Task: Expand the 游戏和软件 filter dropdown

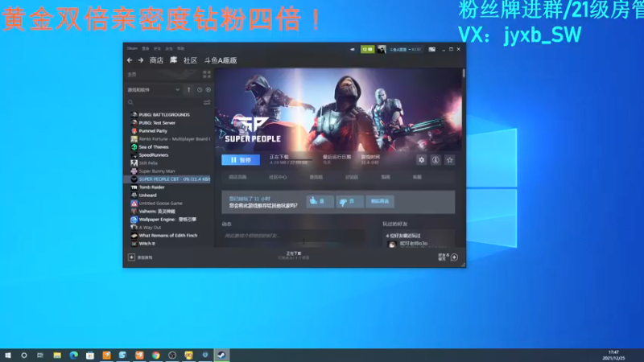Action: tap(154, 90)
